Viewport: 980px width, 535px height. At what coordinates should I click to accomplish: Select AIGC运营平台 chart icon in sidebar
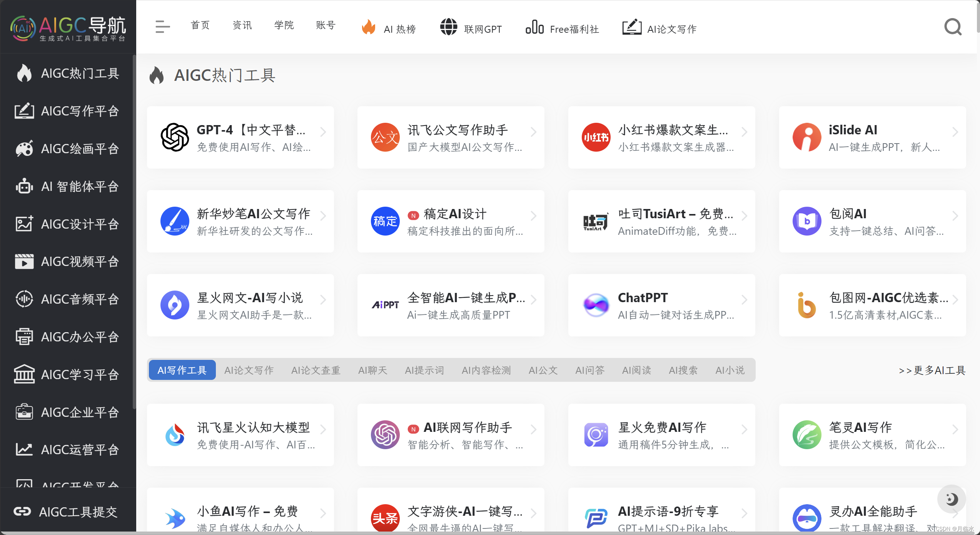(x=24, y=450)
